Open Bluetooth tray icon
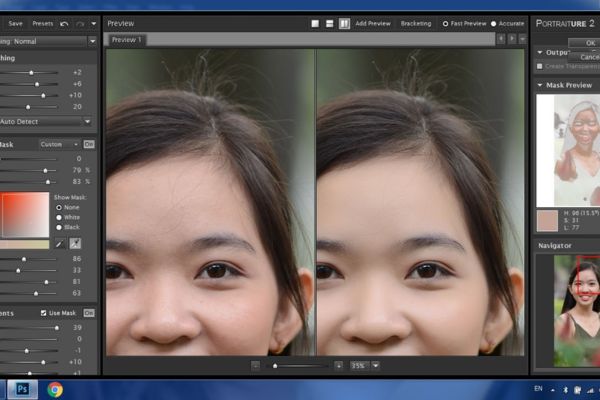The image size is (600, 400). (x=565, y=390)
